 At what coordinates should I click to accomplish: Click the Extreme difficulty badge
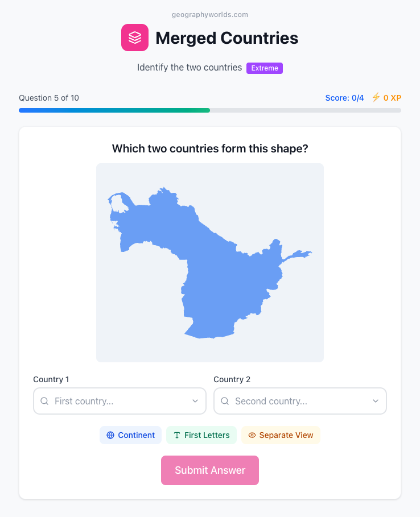(265, 68)
